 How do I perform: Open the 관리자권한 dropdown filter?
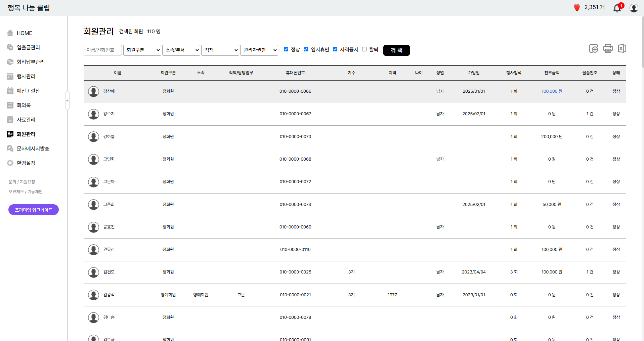(x=259, y=50)
